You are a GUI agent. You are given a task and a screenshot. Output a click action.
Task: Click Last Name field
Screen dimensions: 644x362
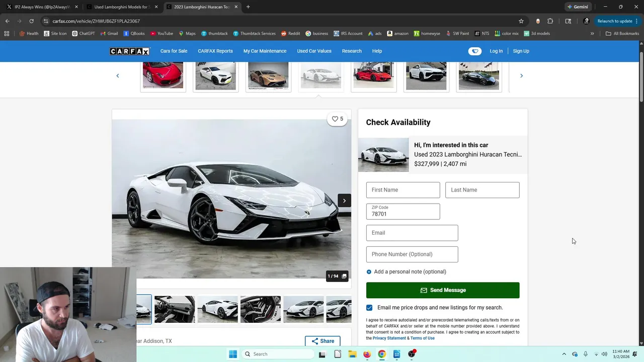(482, 190)
